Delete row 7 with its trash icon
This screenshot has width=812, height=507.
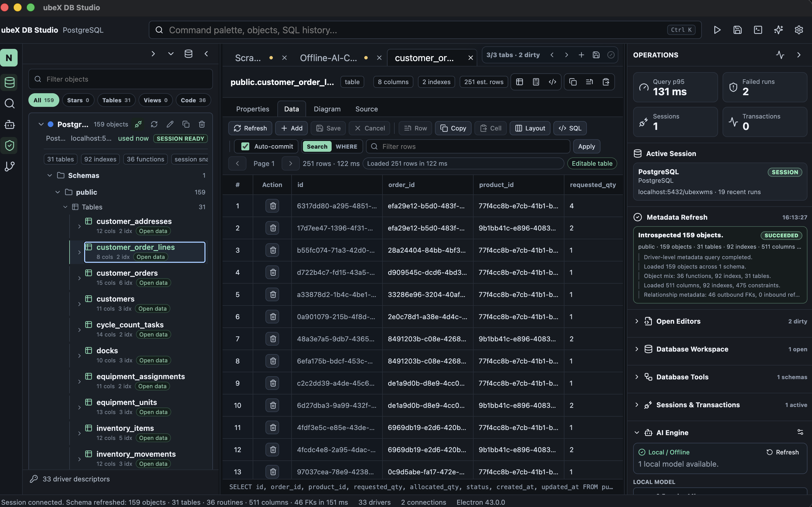click(x=272, y=339)
